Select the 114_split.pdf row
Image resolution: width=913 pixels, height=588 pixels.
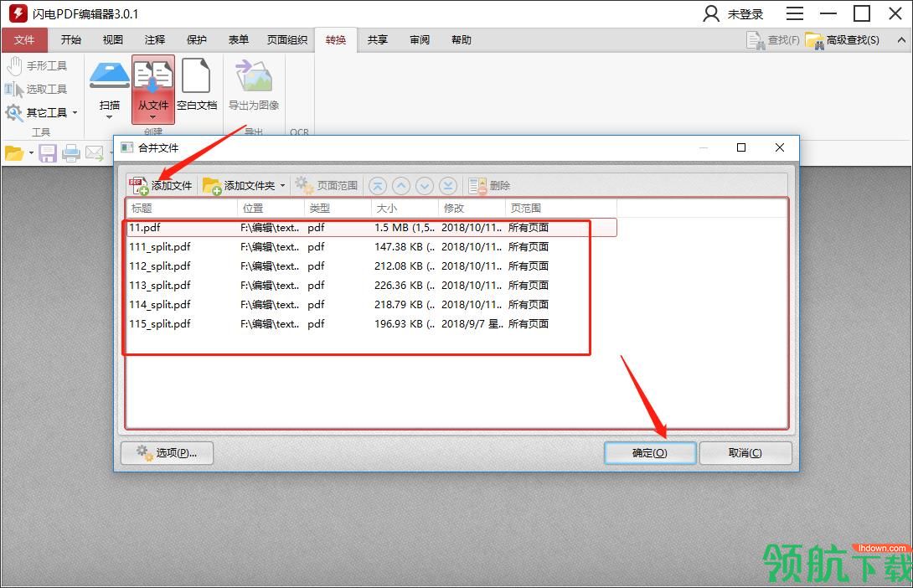pos(372,305)
